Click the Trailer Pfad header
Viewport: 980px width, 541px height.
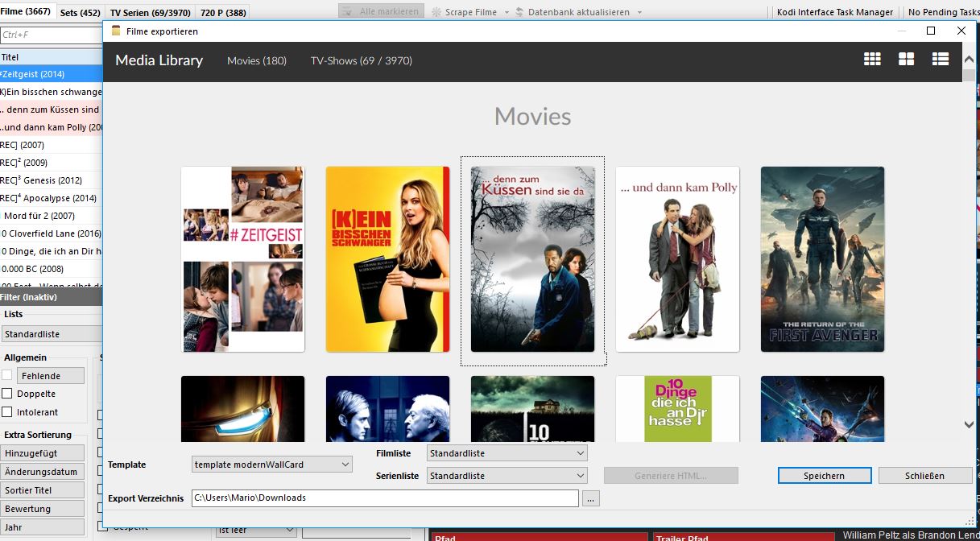point(742,536)
